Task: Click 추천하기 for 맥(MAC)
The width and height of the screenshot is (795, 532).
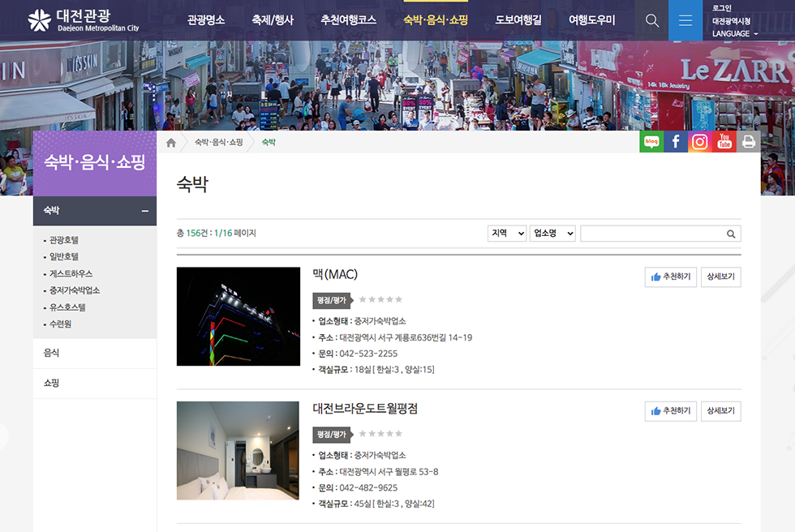Action: (670, 277)
